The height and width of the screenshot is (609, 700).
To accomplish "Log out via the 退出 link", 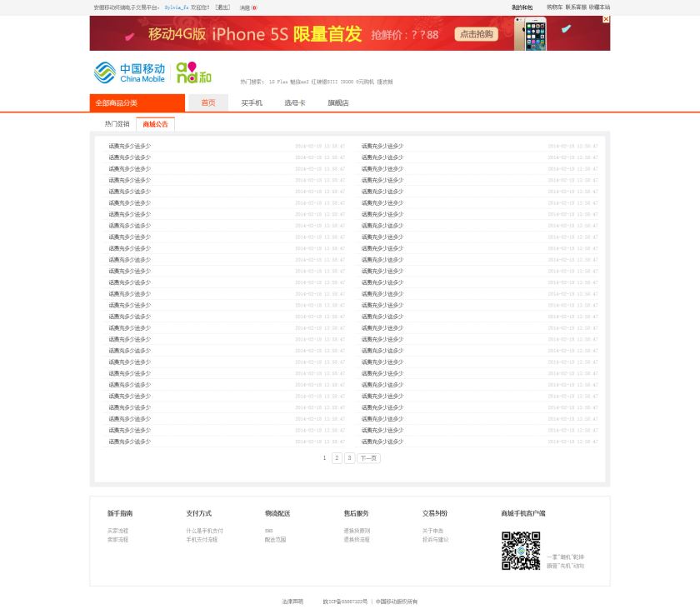I will 222,7.
